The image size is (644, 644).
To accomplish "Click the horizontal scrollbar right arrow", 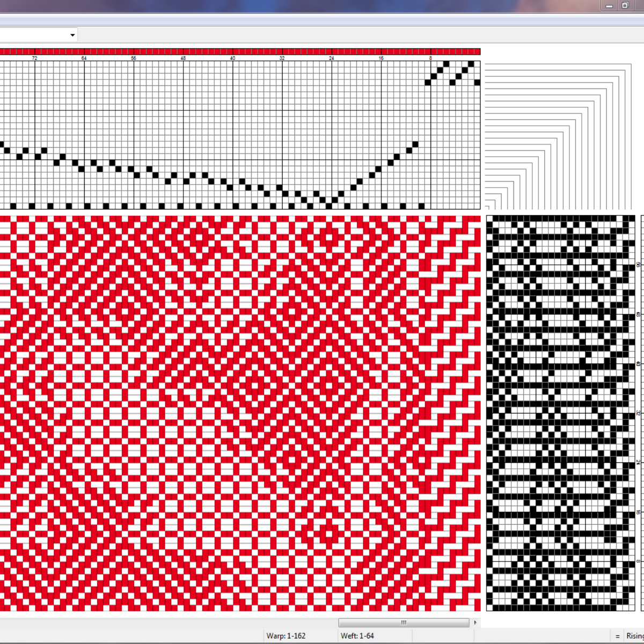I will coord(475,623).
